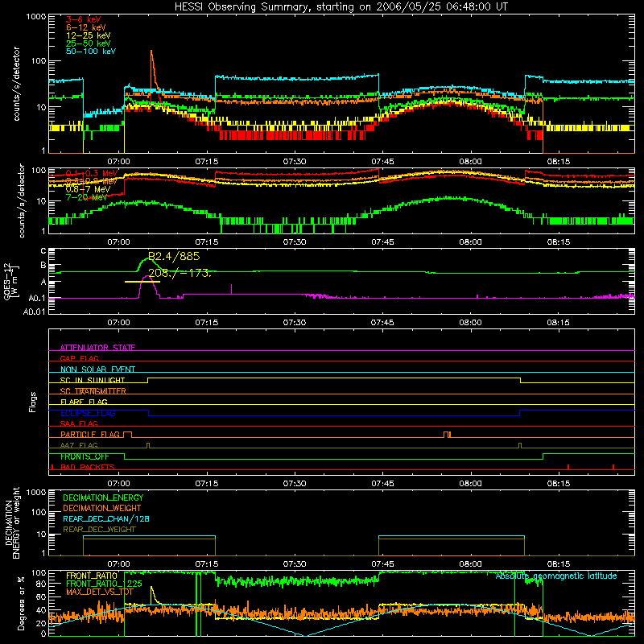Screen dimensions: 644x644
Task: Click the particle flag pulse after PARTICLE_FLAG label
Action: tap(128, 435)
